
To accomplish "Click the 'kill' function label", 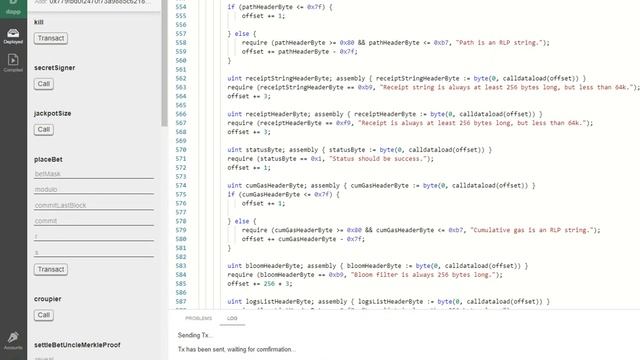I will [39, 22].
